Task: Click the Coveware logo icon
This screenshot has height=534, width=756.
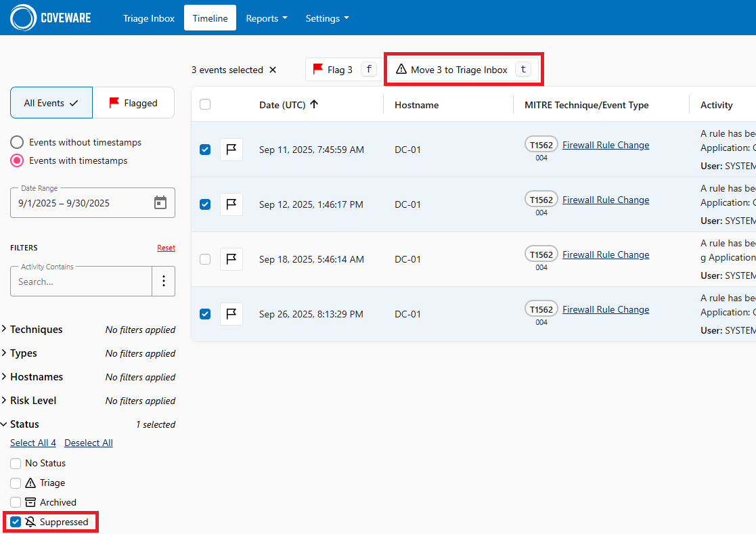Action: [x=23, y=18]
